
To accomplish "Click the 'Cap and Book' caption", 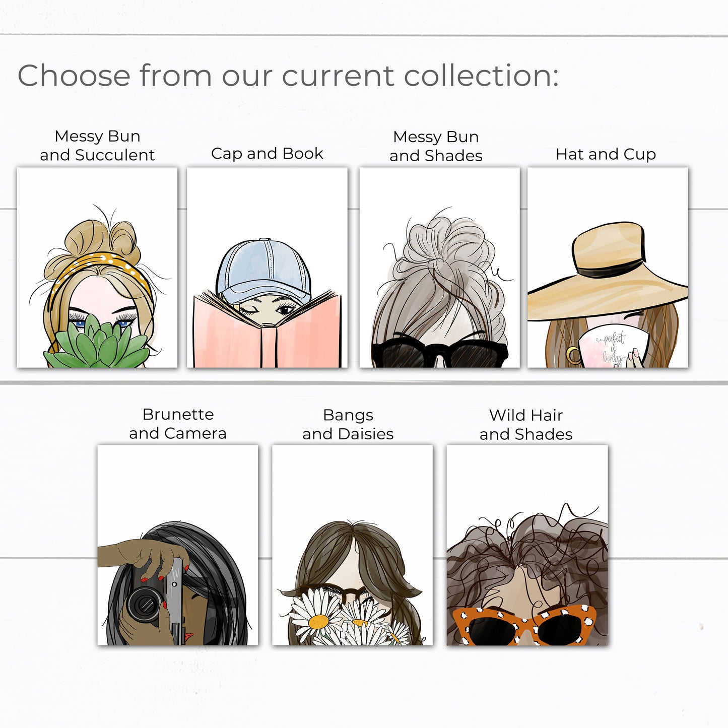I will pos(267,154).
